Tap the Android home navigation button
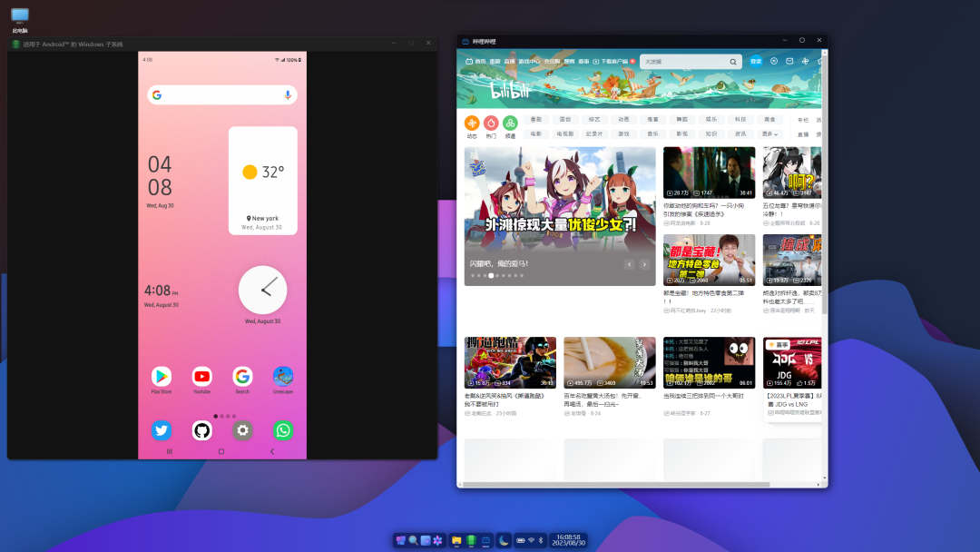980x552 pixels. (x=220, y=451)
